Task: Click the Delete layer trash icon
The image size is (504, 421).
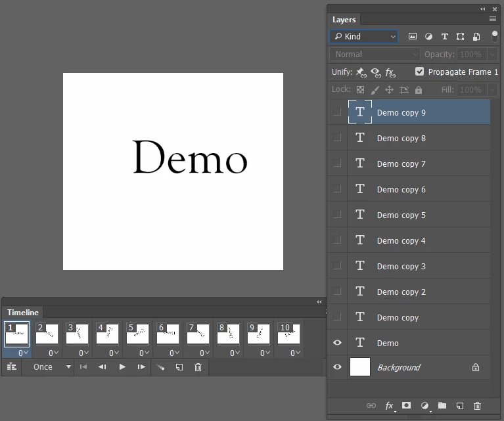Action: click(477, 406)
